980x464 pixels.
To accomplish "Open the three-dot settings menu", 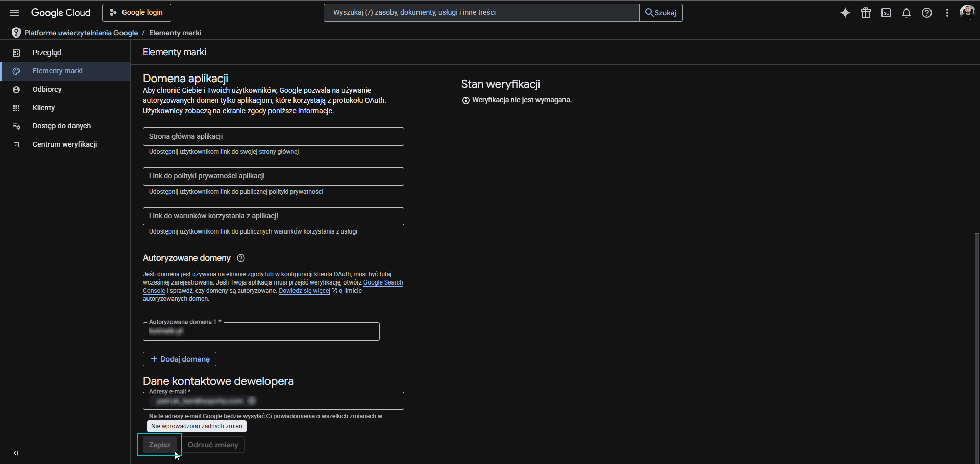I will coord(947,13).
